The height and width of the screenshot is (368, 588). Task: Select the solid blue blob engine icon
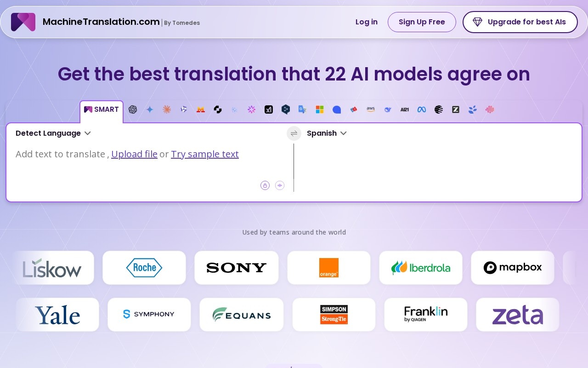337,109
